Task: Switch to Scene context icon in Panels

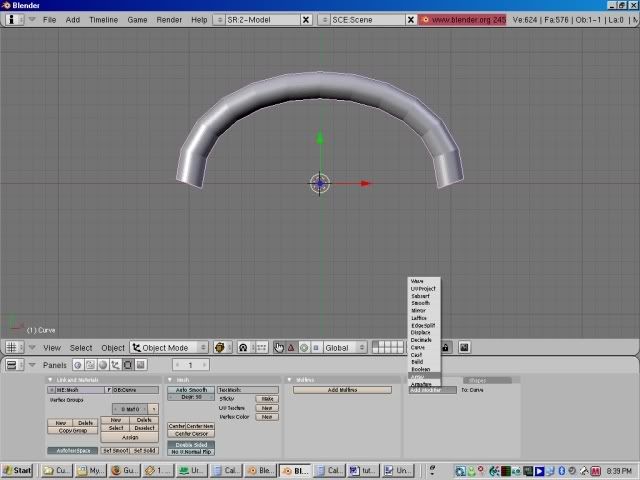Action: point(140,365)
